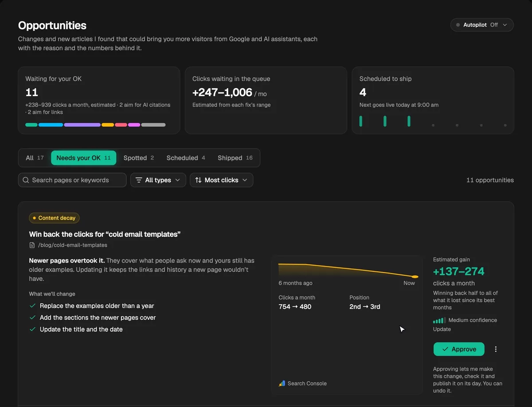Image resolution: width=532 pixels, height=407 pixels.
Task: Click the 6 months ago chart label
Action: tap(295, 283)
